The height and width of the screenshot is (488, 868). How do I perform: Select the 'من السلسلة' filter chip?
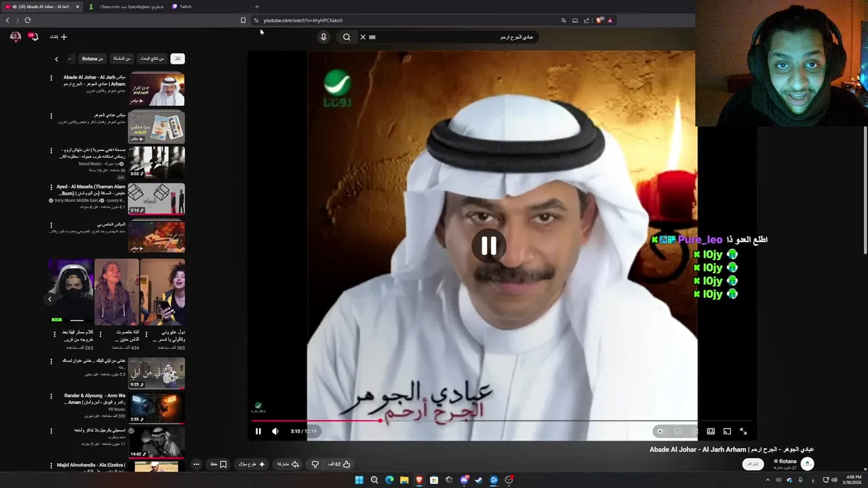point(122,59)
